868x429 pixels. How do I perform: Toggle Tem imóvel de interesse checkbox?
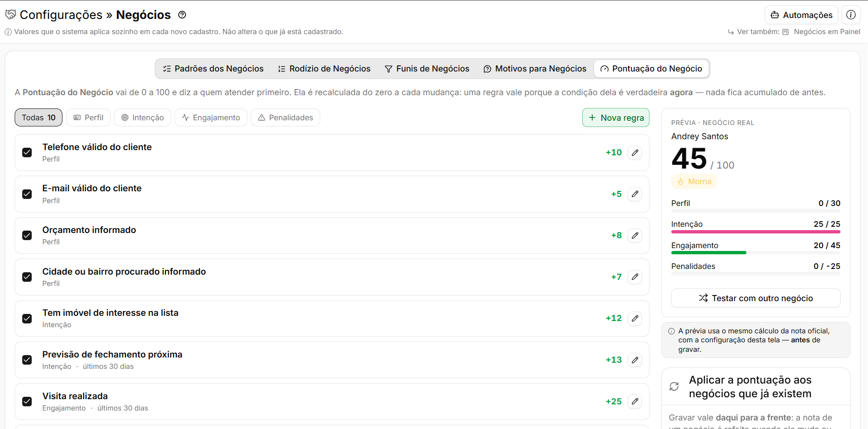point(27,318)
